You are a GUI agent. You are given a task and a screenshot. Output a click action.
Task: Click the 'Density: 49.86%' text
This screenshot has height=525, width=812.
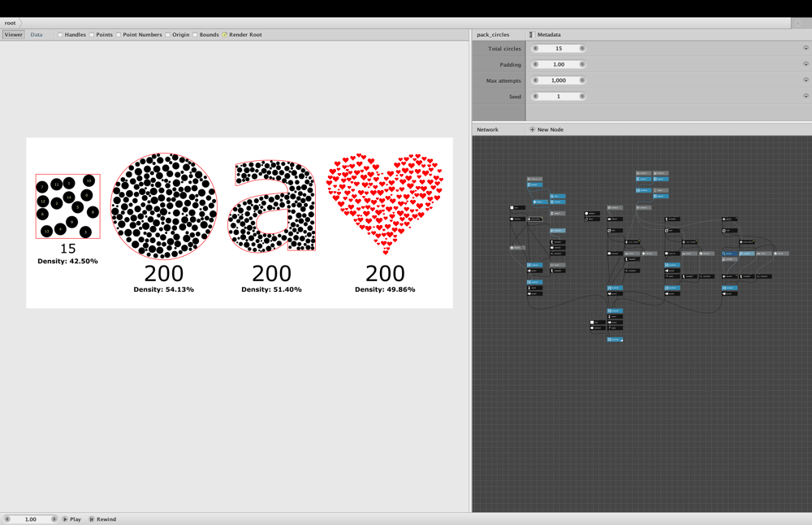[x=385, y=289]
